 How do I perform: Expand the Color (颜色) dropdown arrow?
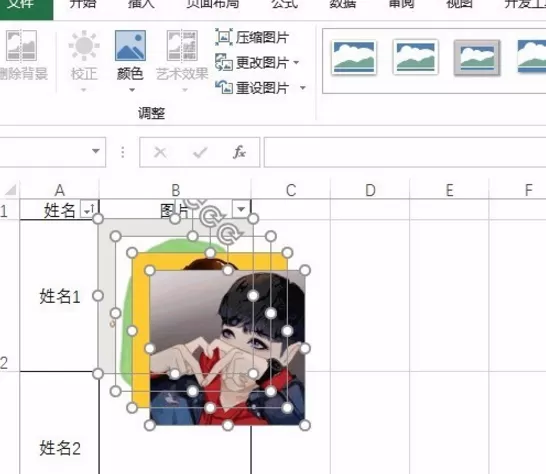pos(132,90)
